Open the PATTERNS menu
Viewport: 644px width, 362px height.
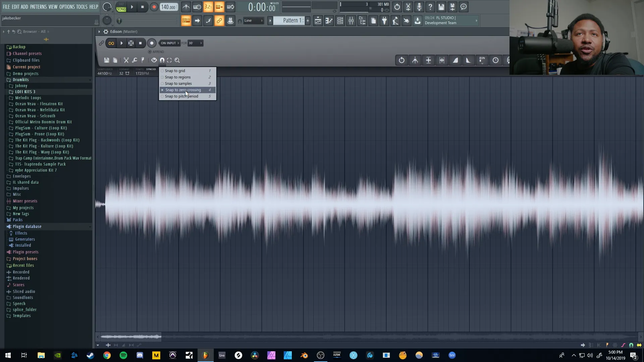38,7
